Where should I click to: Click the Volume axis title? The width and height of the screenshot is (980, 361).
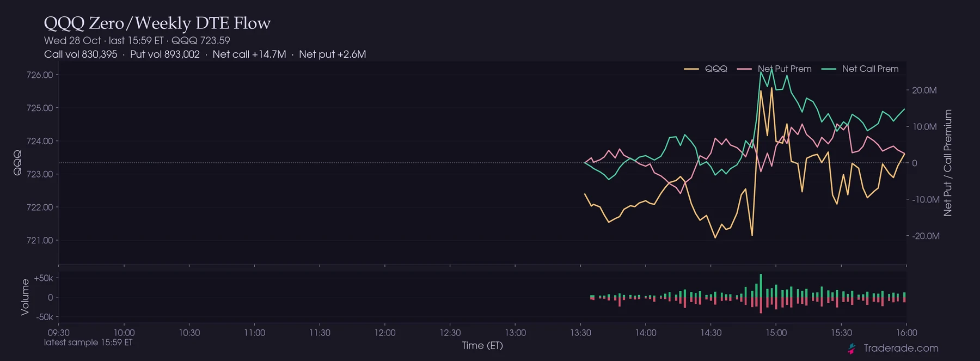(x=25, y=297)
